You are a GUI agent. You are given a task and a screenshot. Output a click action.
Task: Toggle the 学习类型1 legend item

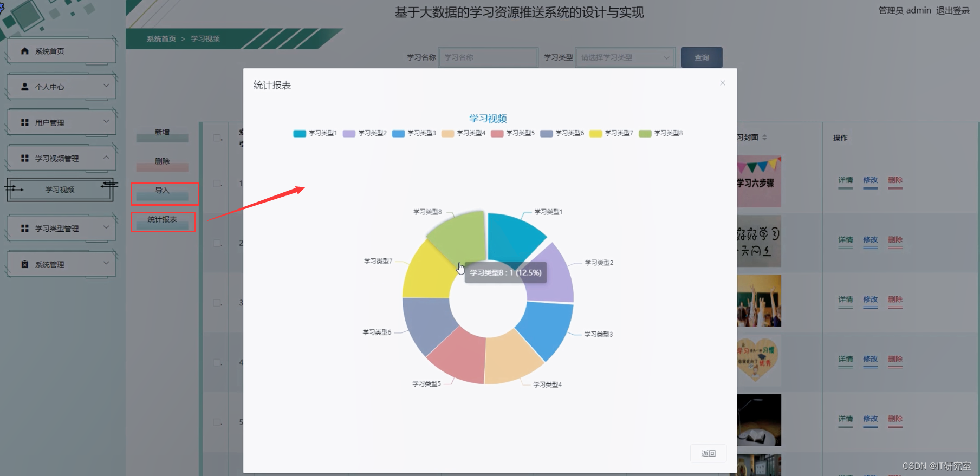click(x=315, y=133)
